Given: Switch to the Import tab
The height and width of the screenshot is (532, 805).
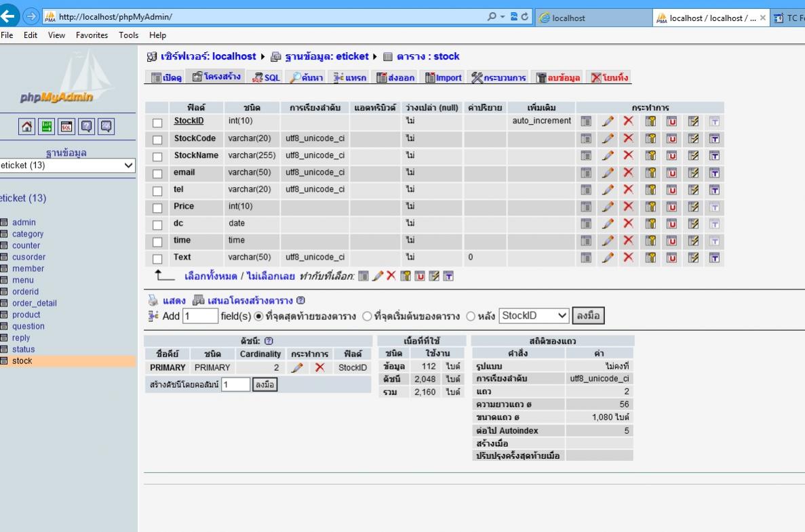Looking at the screenshot, I should click(x=444, y=78).
